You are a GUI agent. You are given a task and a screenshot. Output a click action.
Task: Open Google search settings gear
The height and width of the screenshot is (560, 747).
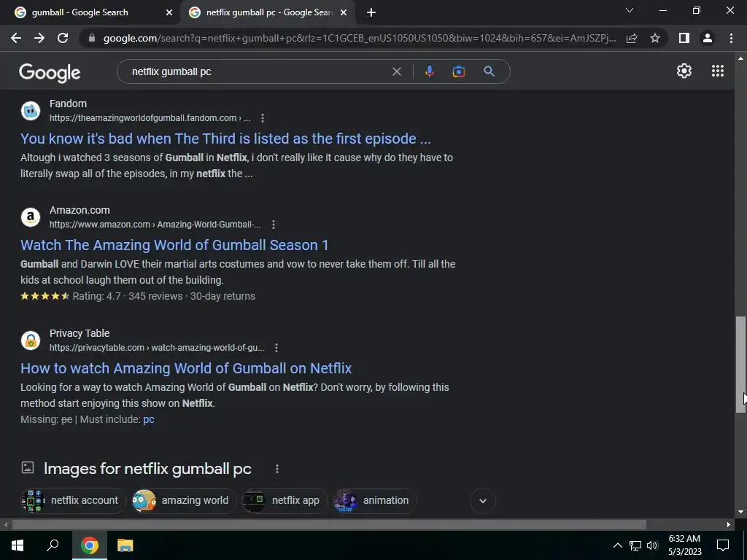click(684, 71)
